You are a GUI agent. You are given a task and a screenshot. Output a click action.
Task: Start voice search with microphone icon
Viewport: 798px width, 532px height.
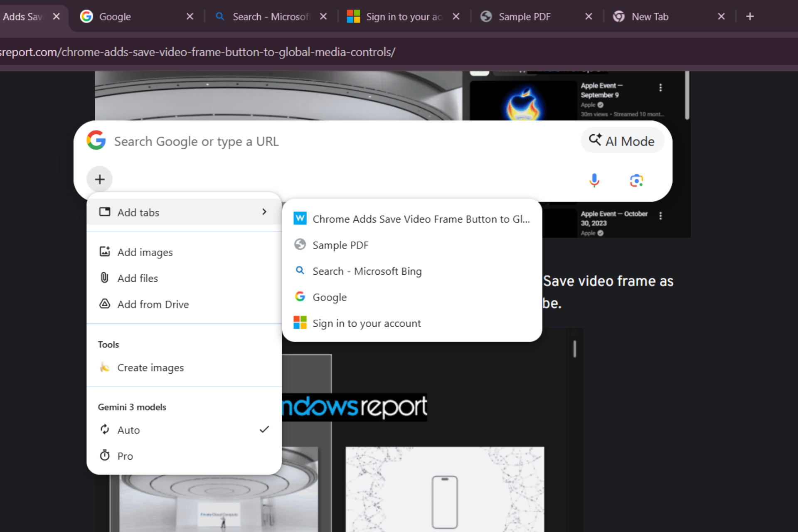(594, 180)
